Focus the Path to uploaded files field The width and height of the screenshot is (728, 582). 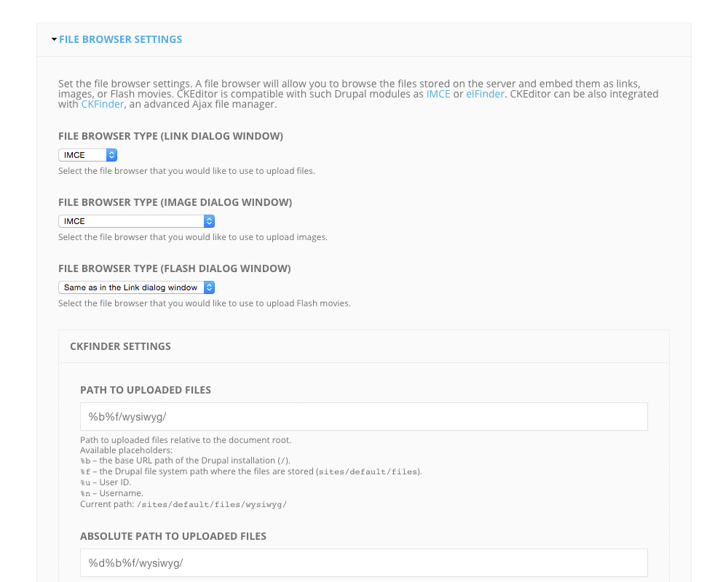364,417
